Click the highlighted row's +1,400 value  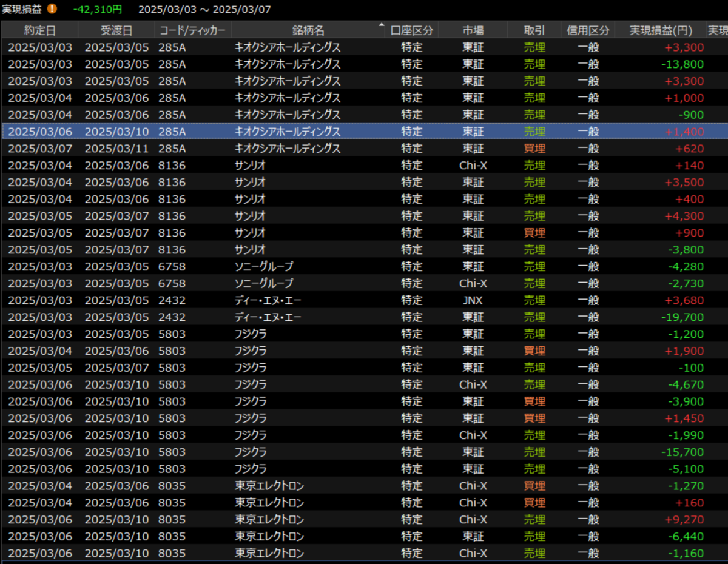point(684,132)
